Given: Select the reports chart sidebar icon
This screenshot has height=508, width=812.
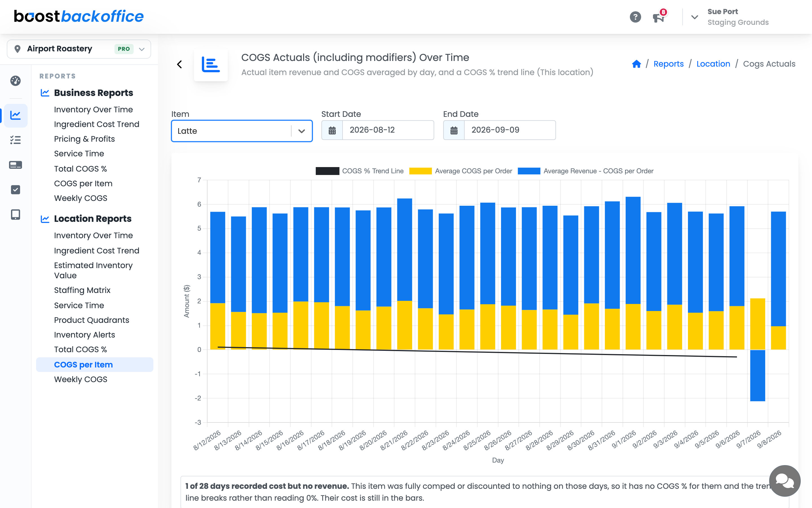Looking at the screenshot, I should pyautogui.click(x=16, y=115).
